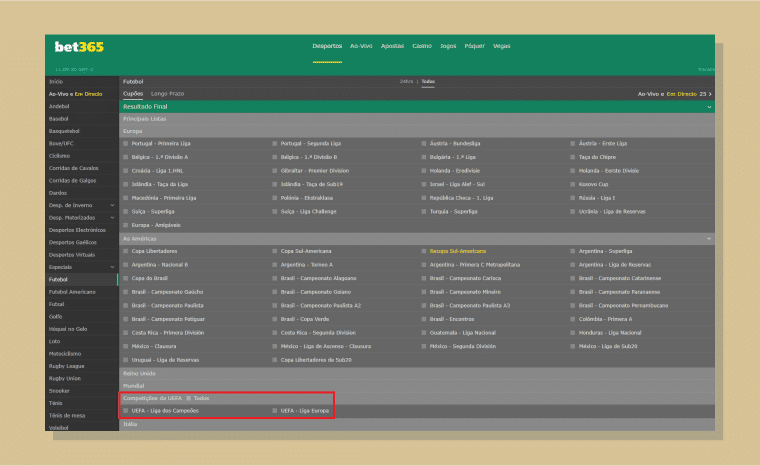Open the Póquer section

[475, 46]
